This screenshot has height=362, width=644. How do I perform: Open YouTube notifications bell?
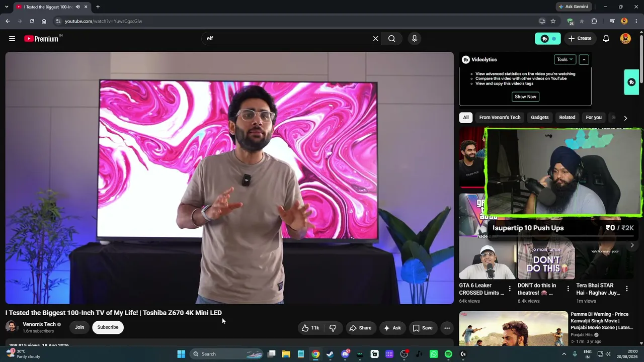click(606, 39)
